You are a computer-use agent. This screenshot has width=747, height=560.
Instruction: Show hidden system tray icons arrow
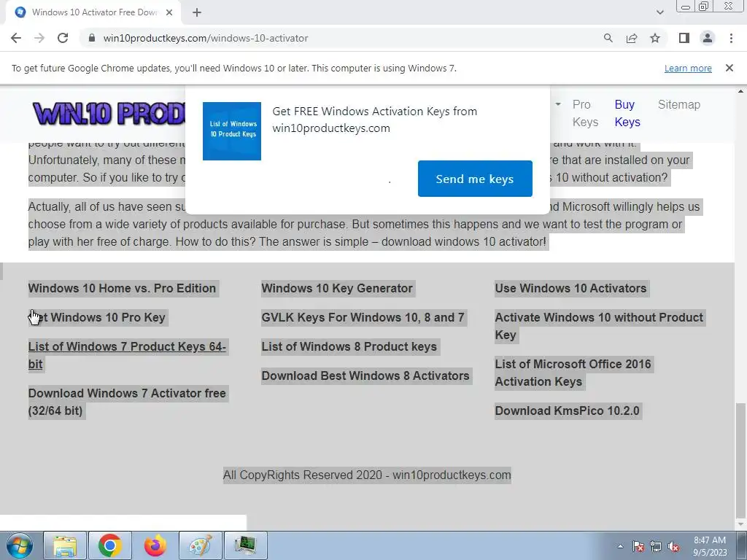tap(620, 546)
